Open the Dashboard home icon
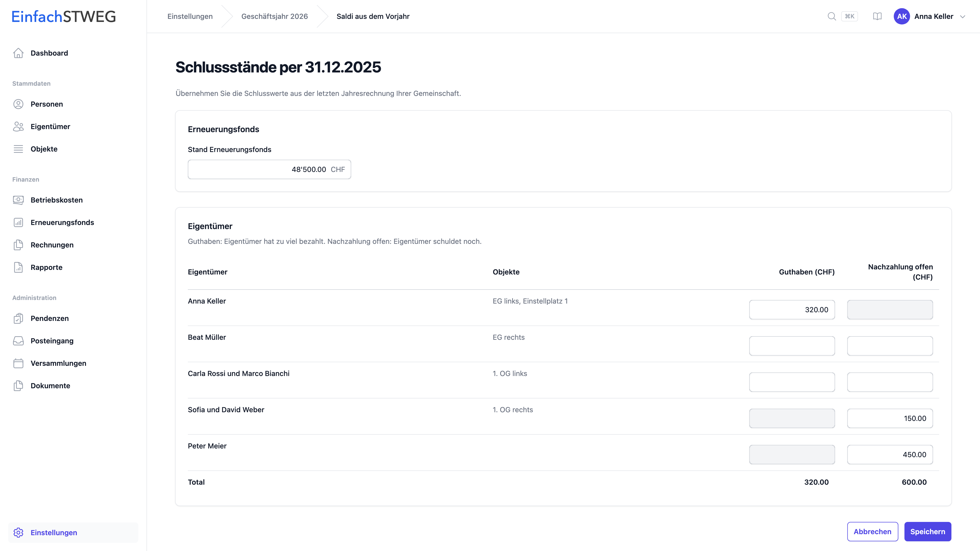The width and height of the screenshot is (980, 551). pyautogui.click(x=18, y=53)
